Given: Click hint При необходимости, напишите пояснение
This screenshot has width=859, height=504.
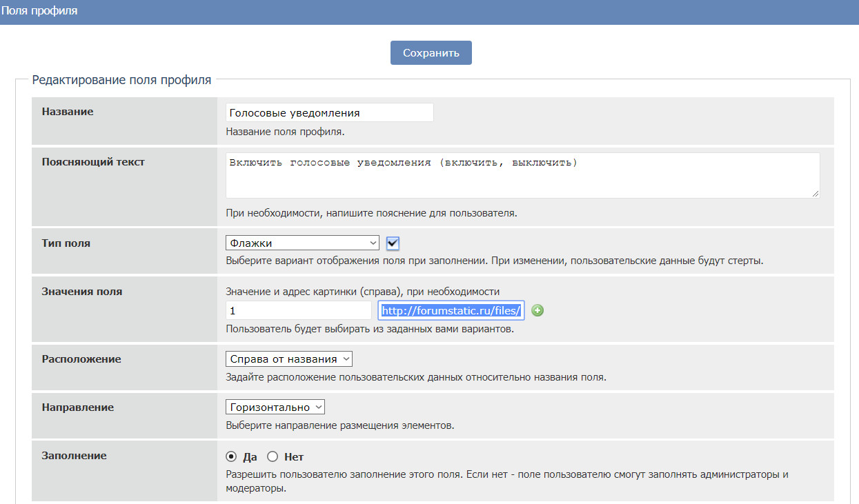Looking at the screenshot, I should click(x=371, y=213).
